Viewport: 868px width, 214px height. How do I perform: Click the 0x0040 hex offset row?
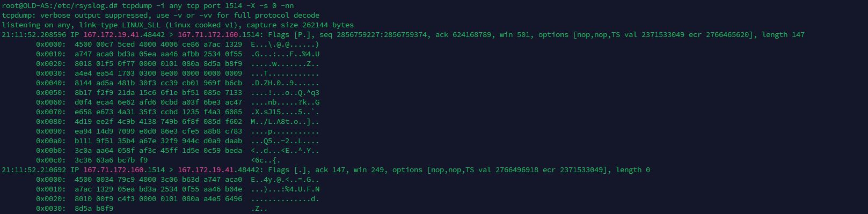[x=177, y=83]
